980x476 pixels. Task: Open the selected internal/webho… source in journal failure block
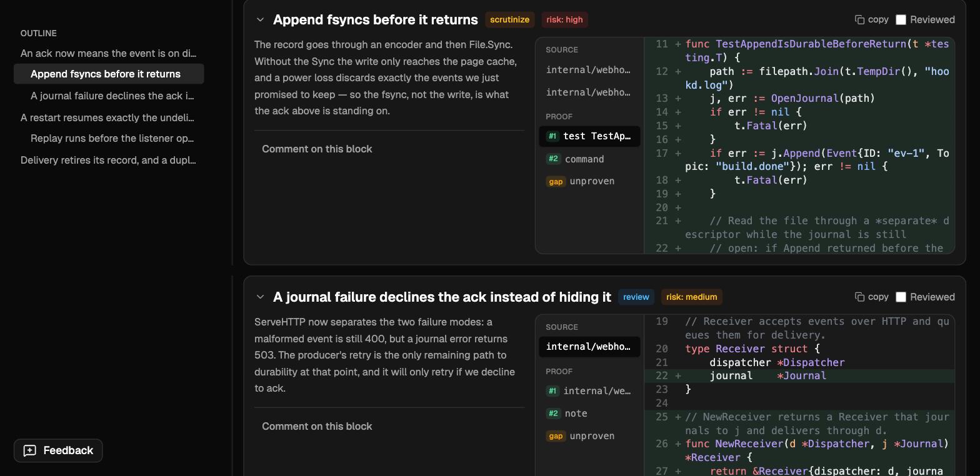(589, 347)
